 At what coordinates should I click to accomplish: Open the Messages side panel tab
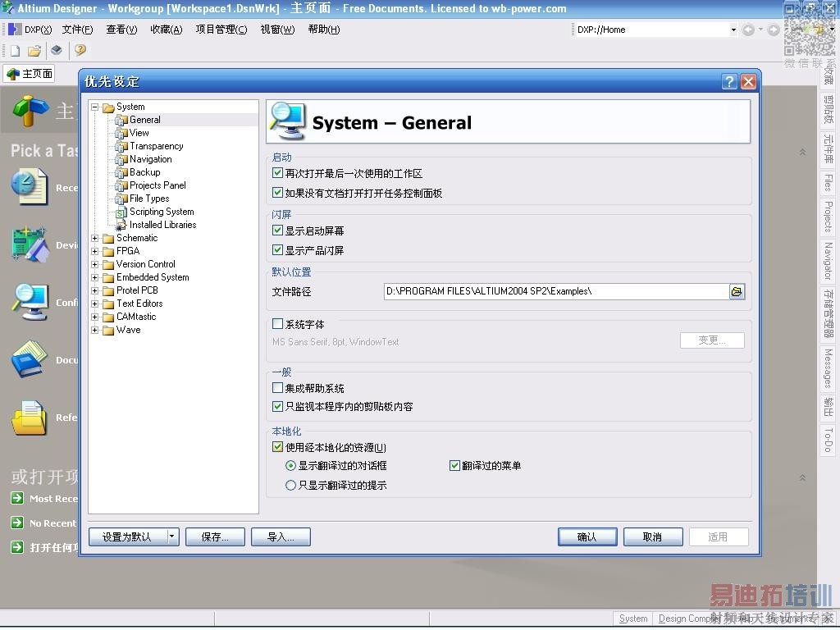(829, 368)
